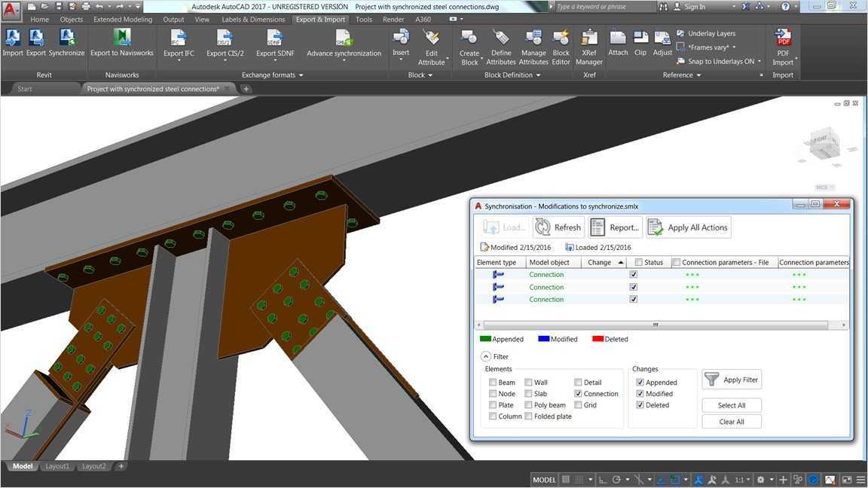Uncheck the Deleted changes checkbox

coord(640,405)
